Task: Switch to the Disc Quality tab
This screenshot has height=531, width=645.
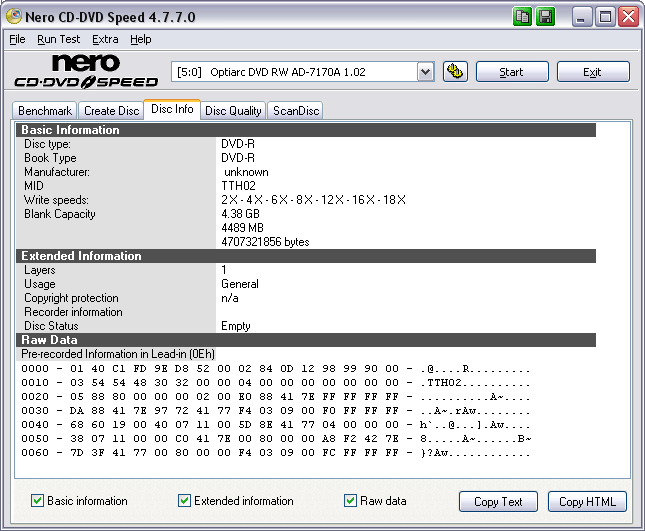Action: point(233,111)
